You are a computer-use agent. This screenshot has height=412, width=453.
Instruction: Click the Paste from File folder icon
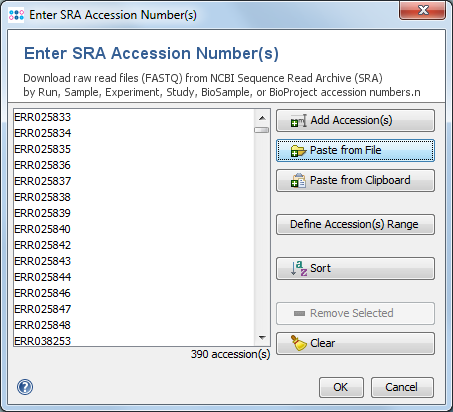coord(298,151)
